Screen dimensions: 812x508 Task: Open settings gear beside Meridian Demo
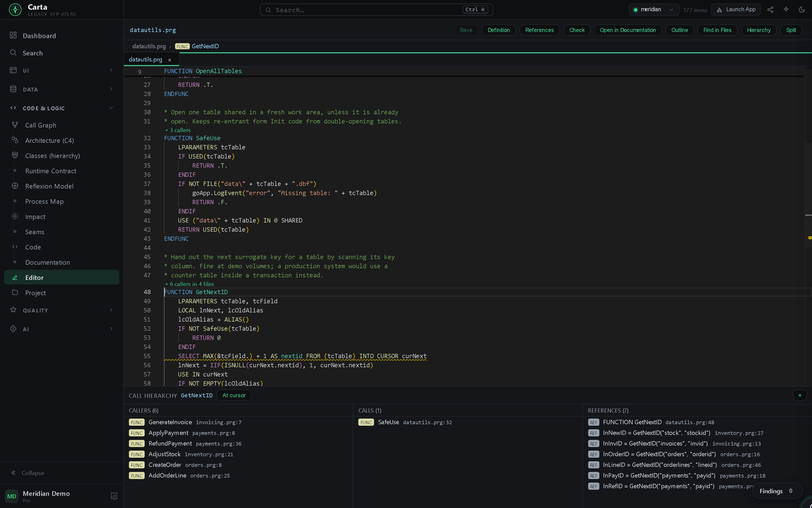(x=114, y=496)
